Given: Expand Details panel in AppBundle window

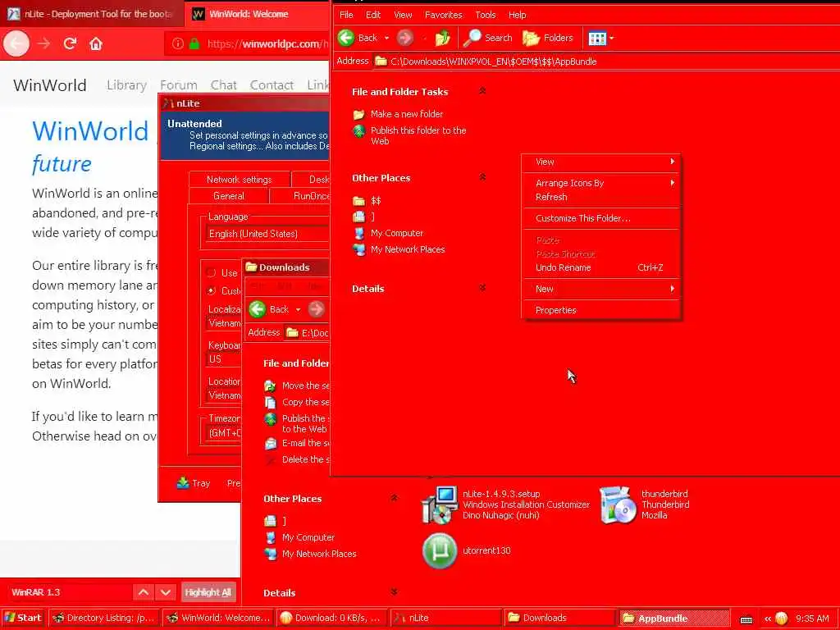Looking at the screenshot, I should 482,288.
